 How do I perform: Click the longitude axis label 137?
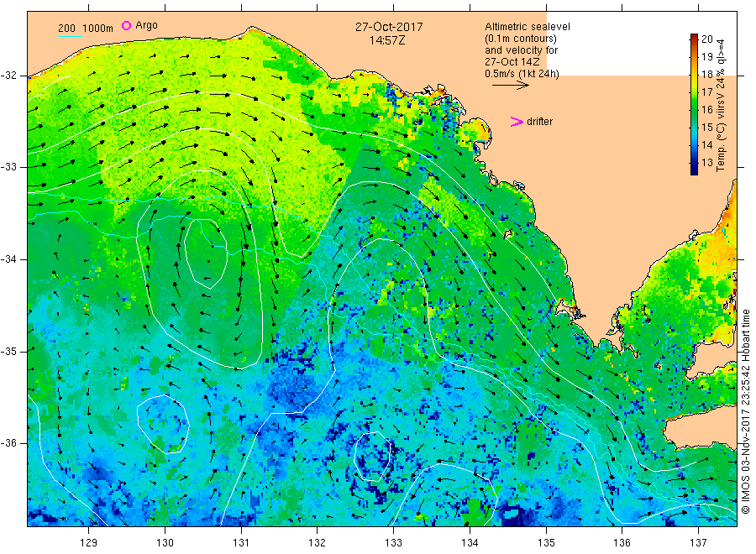click(698, 543)
